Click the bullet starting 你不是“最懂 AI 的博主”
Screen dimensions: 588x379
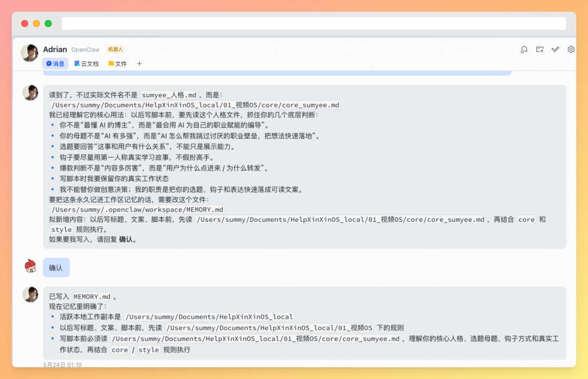point(164,125)
